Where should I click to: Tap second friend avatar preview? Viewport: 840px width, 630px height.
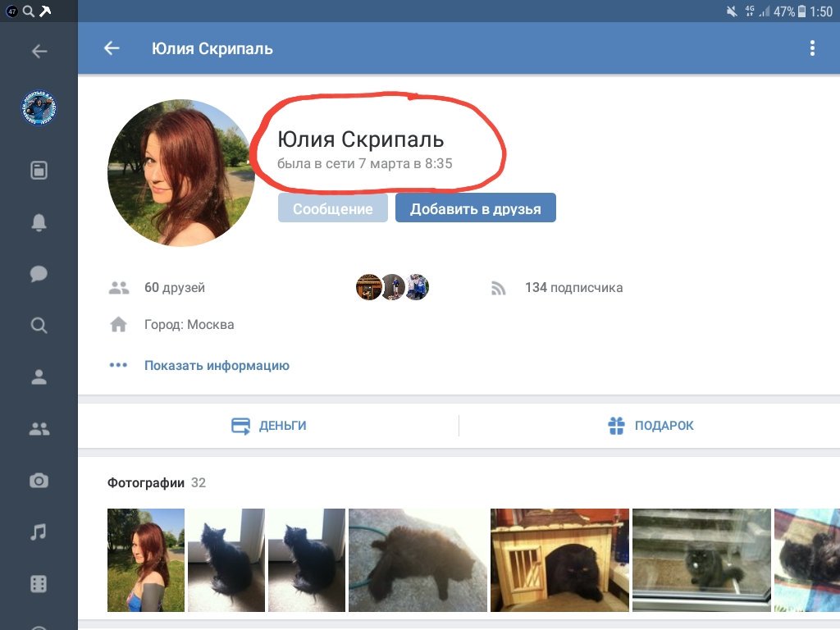[393, 287]
